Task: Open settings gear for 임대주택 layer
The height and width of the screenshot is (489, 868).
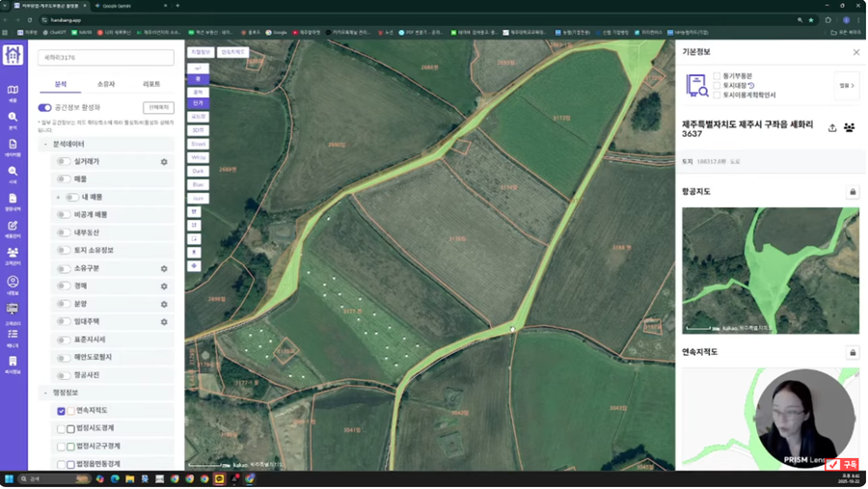Action: (164, 322)
